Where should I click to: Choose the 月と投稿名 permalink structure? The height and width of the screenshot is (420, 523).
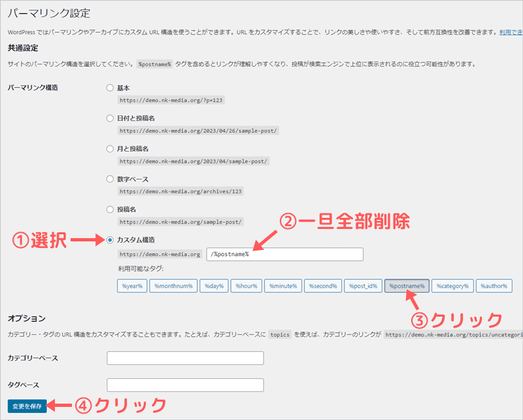tap(110, 149)
